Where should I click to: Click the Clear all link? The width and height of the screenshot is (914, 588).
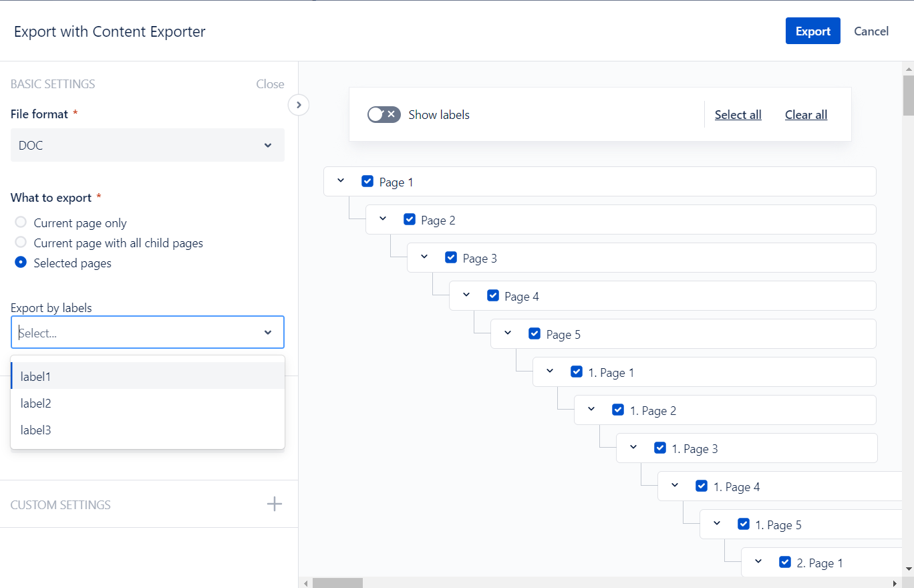tap(806, 114)
